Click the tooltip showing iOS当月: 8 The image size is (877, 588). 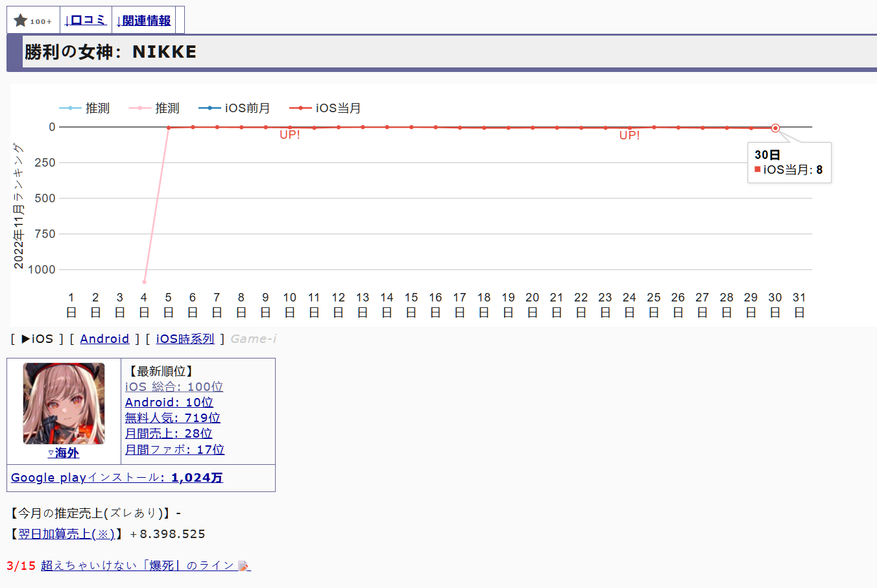(x=789, y=163)
